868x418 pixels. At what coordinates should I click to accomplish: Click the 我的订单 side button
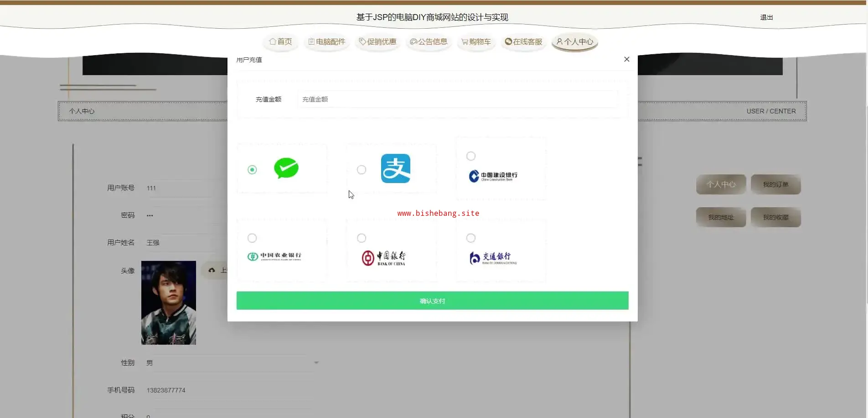[776, 184]
